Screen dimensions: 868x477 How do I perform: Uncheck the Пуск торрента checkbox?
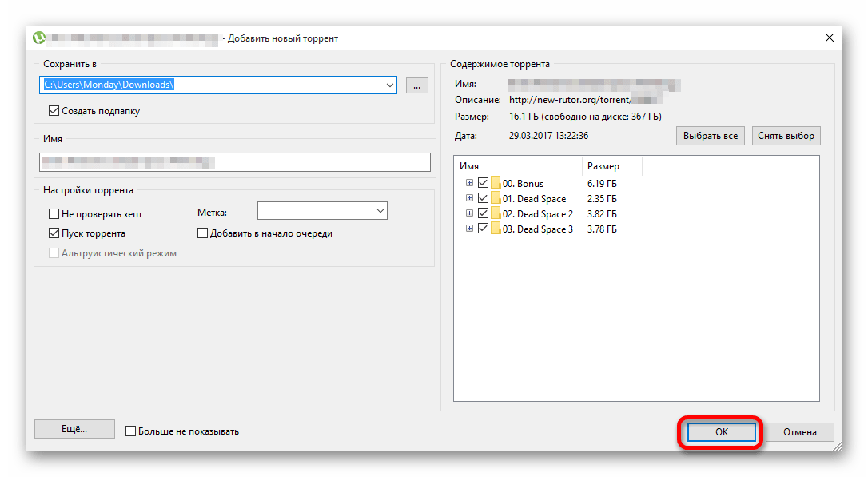point(54,233)
